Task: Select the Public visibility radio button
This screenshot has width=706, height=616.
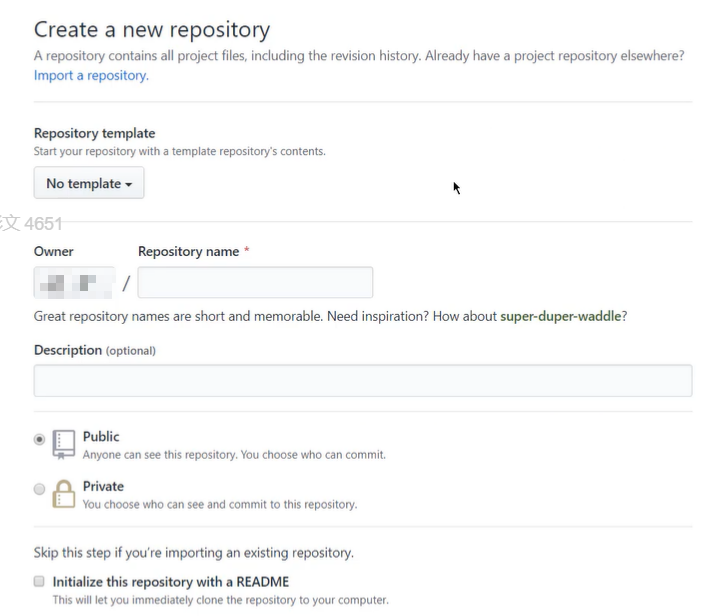Action: [x=40, y=439]
